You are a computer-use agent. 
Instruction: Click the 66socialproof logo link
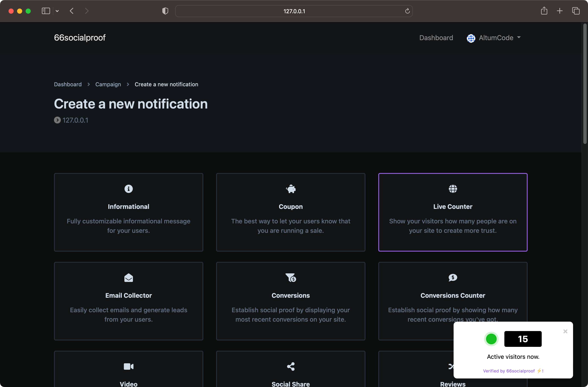click(80, 38)
